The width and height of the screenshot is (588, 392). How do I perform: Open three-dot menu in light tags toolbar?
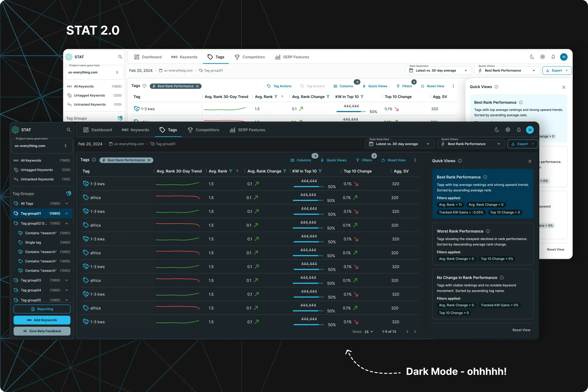coord(453,86)
